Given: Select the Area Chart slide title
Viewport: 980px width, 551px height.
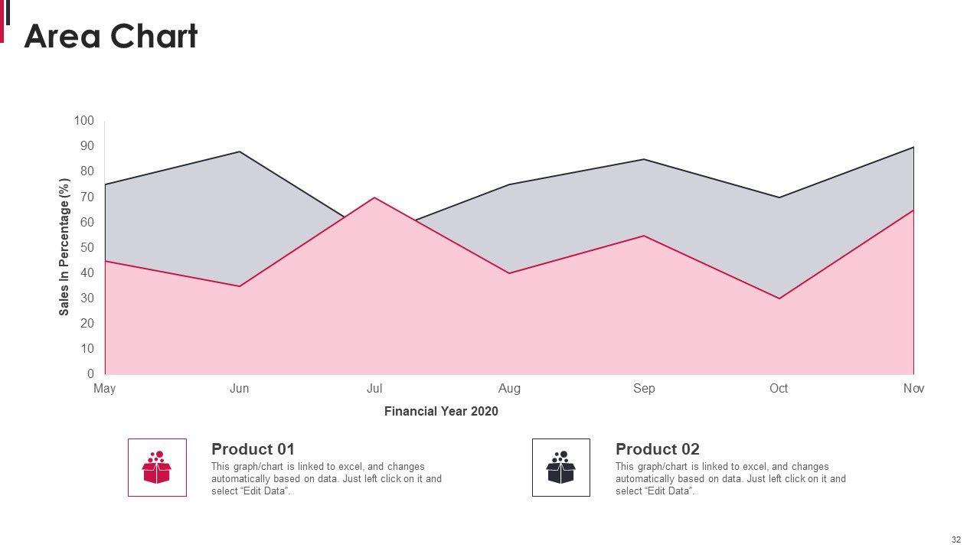Looking at the screenshot, I should pos(111,36).
